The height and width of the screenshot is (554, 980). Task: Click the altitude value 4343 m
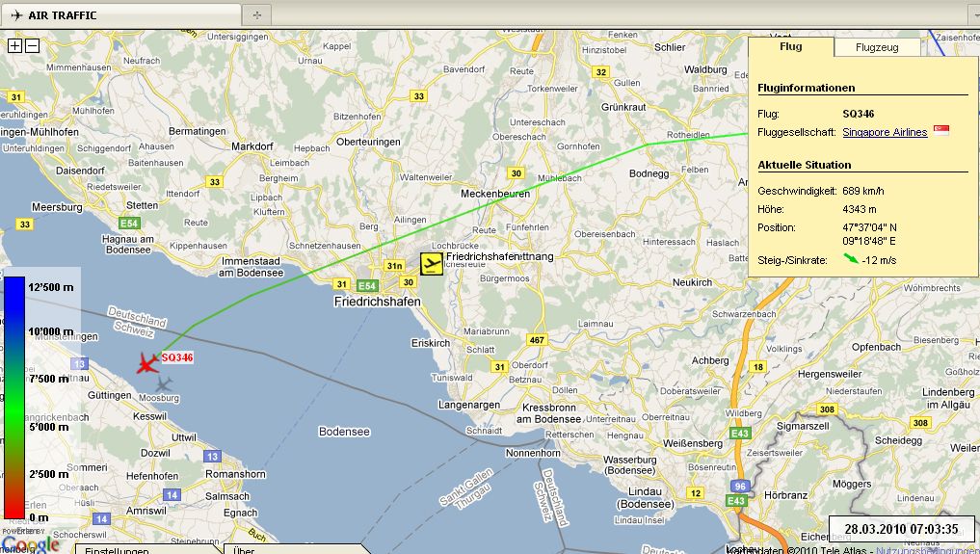(860, 209)
